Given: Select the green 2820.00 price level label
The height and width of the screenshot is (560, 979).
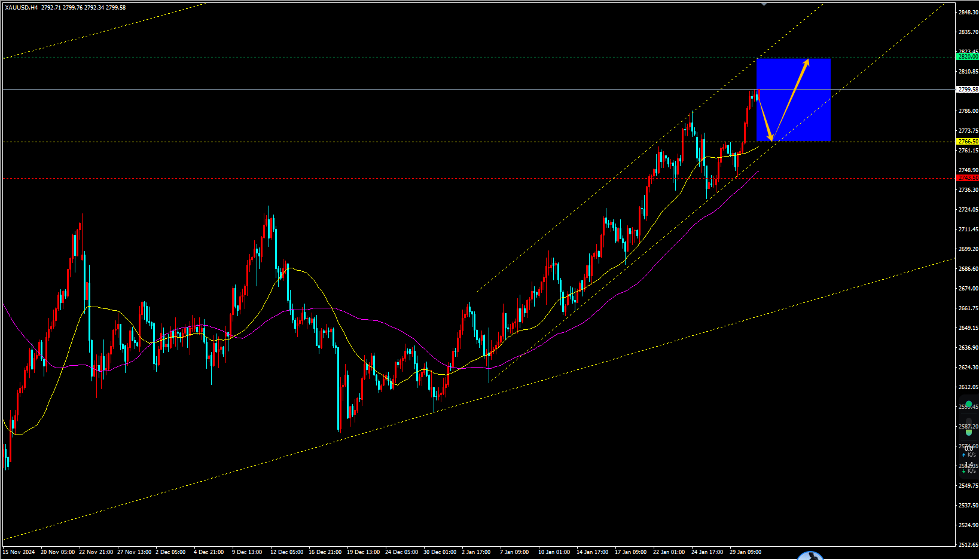Looking at the screenshot, I should [x=968, y=57].
